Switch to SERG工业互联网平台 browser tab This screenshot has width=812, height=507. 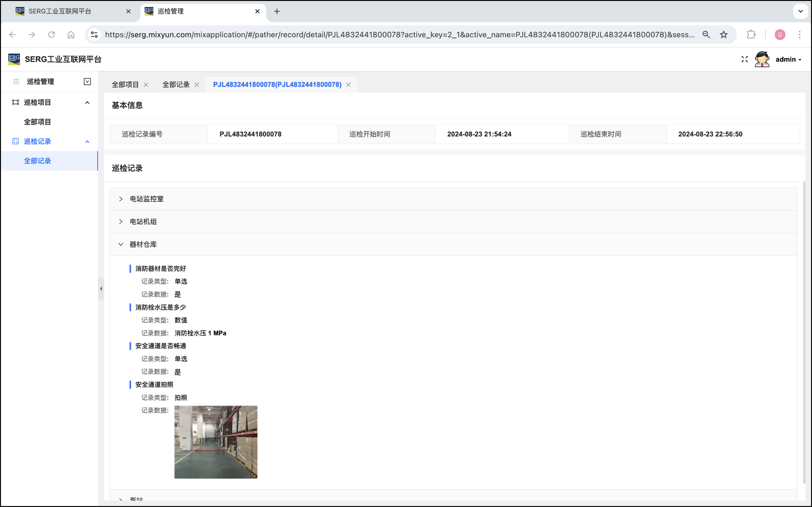pyautogui.click(x=60, y=11)
